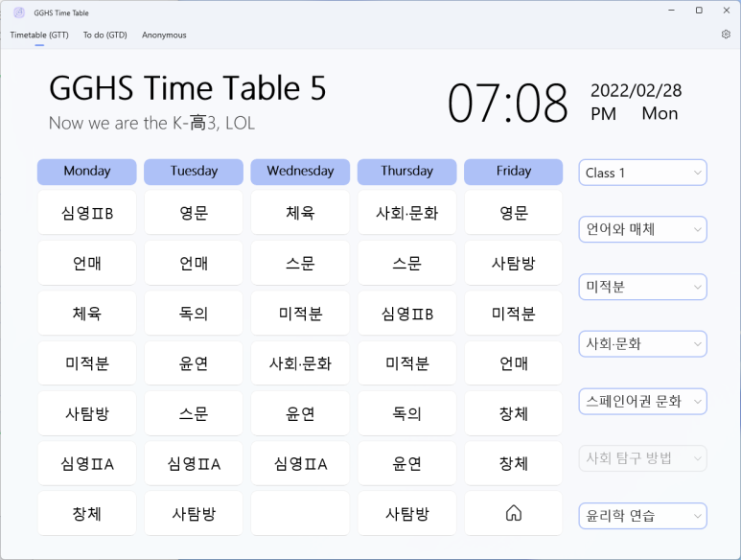This screenshot has width=741, height=560.
Task: Click Thursday's first period 사회·문화 cell
Action: [x=406, y=213]
